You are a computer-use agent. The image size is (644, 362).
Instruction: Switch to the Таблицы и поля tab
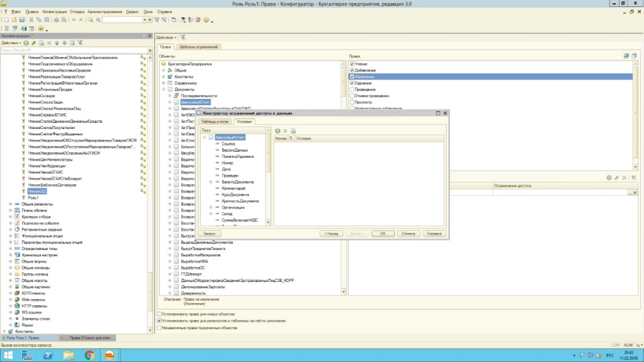215,121
